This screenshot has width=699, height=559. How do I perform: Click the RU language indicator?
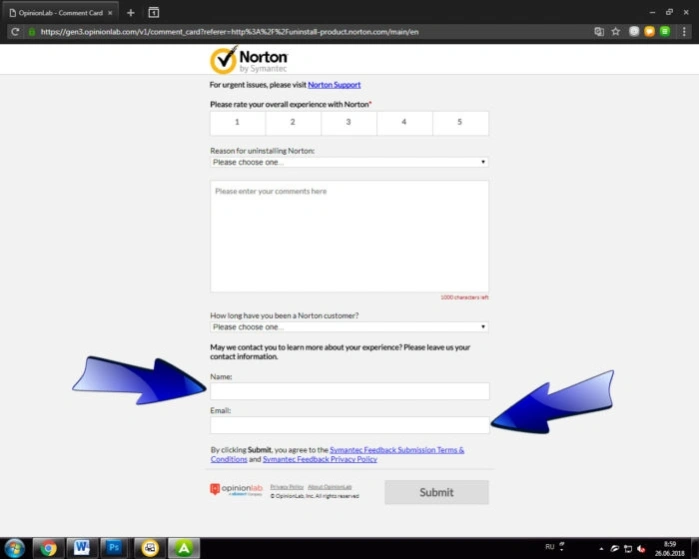[x=550, y=547]
